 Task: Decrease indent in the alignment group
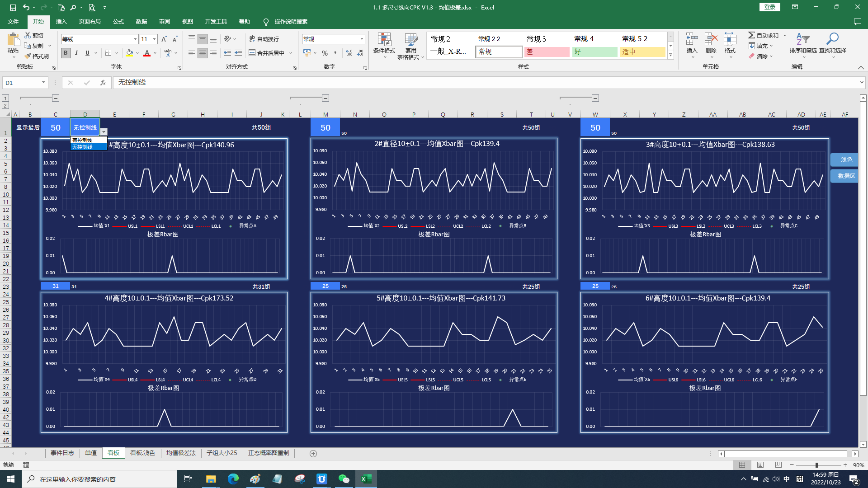[227, 53]
